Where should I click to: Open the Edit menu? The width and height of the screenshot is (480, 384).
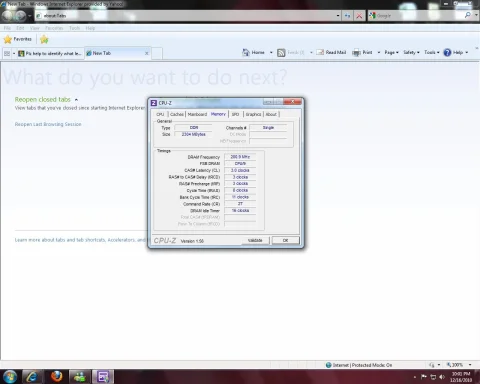pyautogui.click(x=20, y=28)
